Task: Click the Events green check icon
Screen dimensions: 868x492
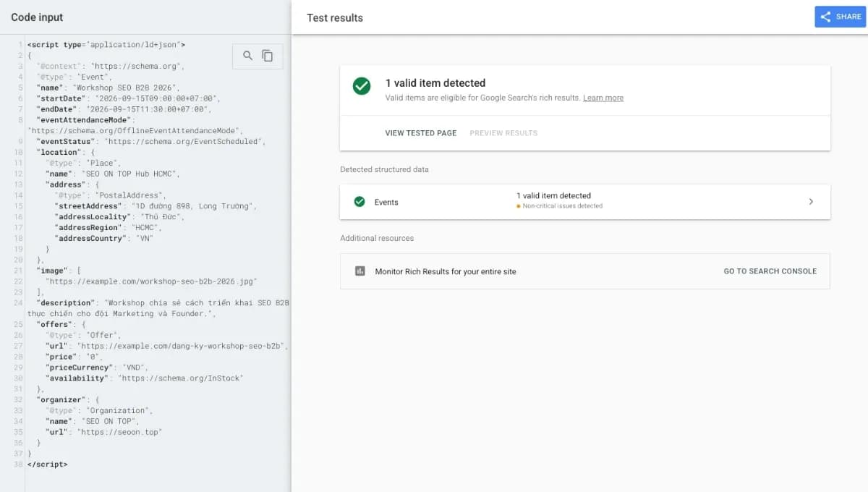Action: (x=359, y=202)
